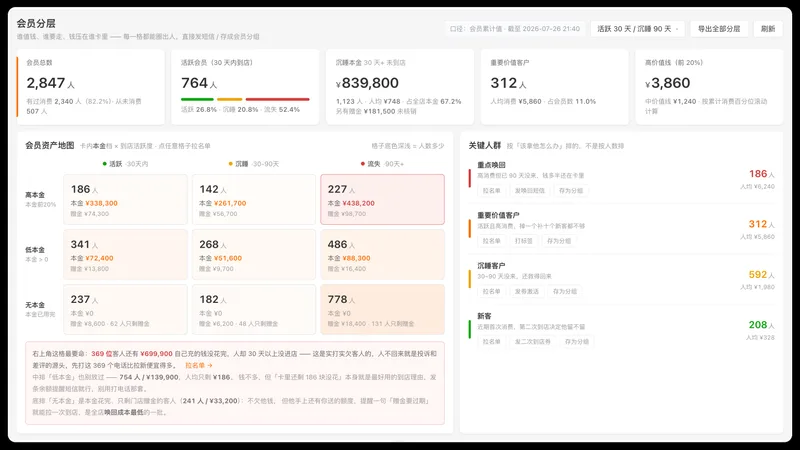Select the 新客 group title
Image resolution: width=800 pixels, height=450 pixels.
click(484, 316)
